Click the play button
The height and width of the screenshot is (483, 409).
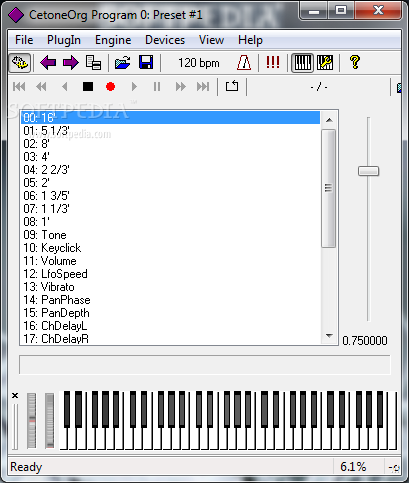(134, 87)
